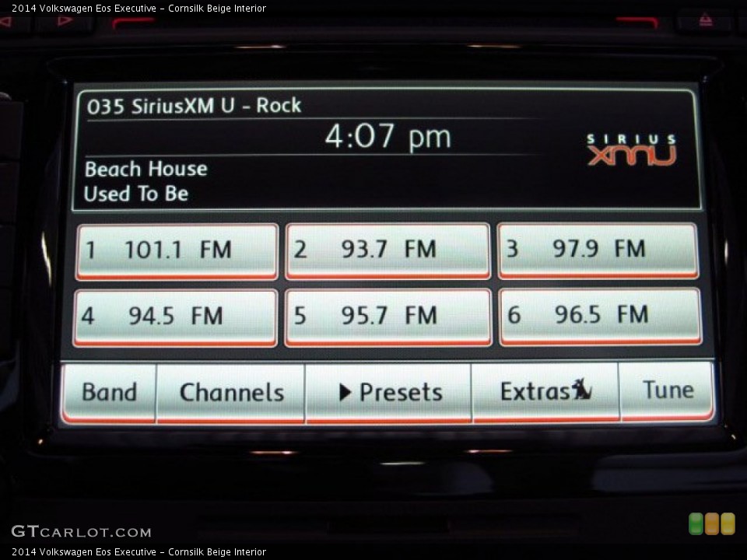
Task: Expand the Presets option
Action: click(x=388, y=393)
